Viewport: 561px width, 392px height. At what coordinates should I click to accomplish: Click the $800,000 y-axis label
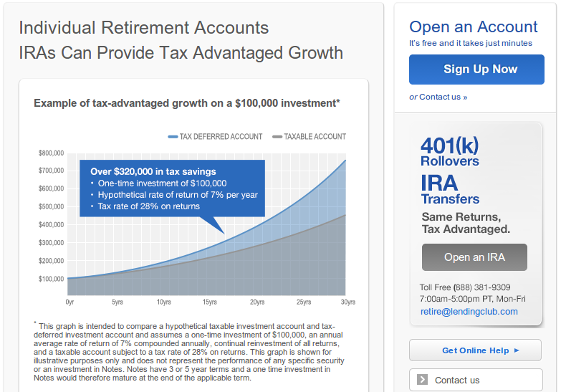point(51,153)
